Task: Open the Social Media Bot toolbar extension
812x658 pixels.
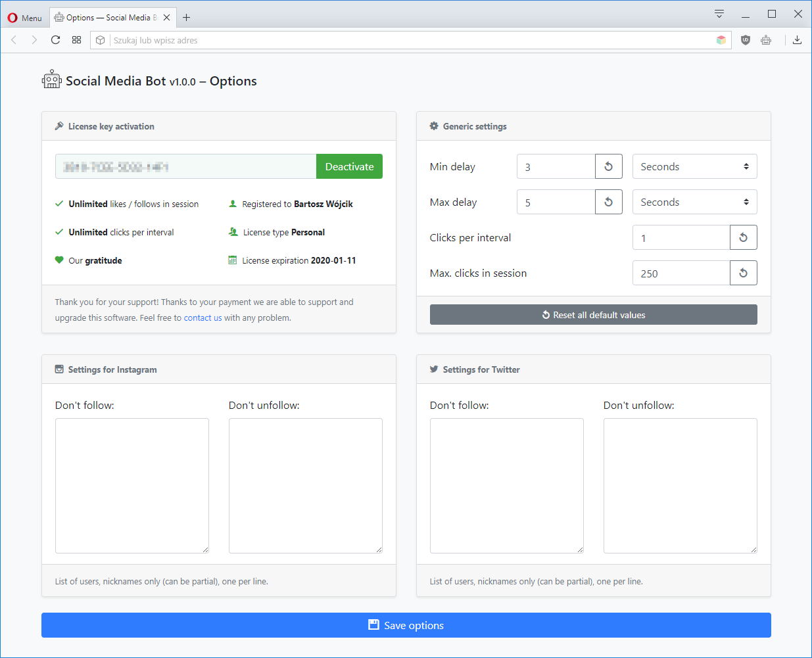Action: [x=766, y=40]
